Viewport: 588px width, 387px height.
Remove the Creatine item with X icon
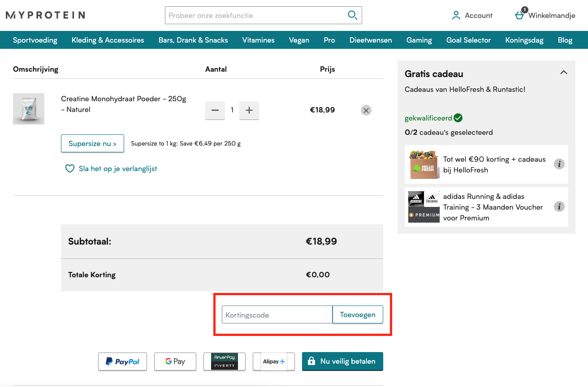tap(366, 110)
